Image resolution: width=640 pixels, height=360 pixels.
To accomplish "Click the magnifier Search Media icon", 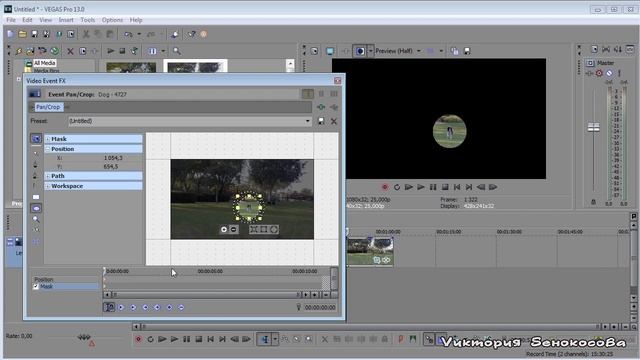I will pyautogui.click(x=177, y=51).
